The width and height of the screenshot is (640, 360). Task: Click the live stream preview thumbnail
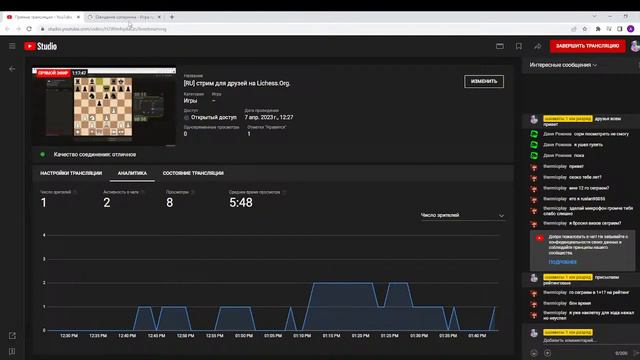pos(104,107)
